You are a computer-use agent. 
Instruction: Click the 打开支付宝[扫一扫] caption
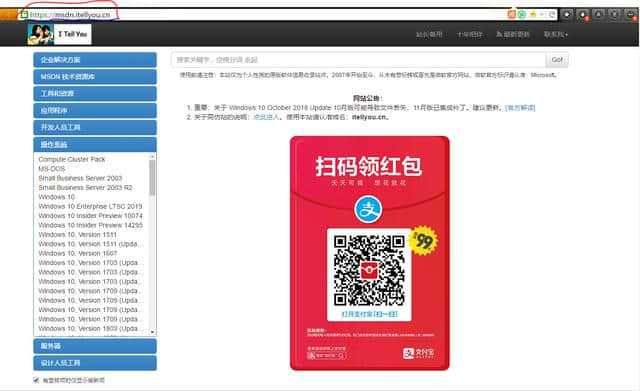pyautogui.click(x=369, y=314)
